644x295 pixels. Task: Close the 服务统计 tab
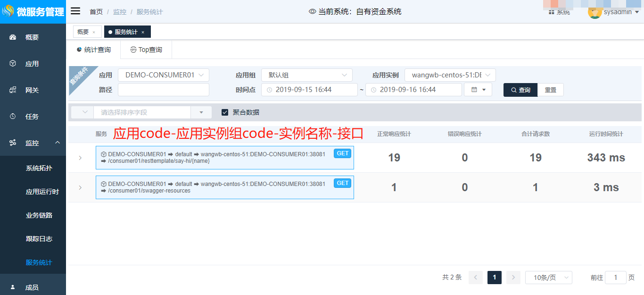143,32
